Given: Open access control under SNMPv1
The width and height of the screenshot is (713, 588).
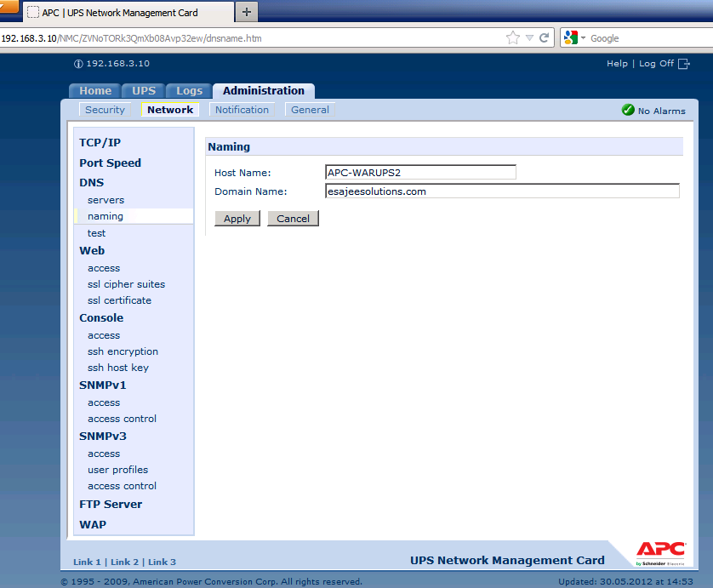Looking at the screenshot, I should [122, 419].
